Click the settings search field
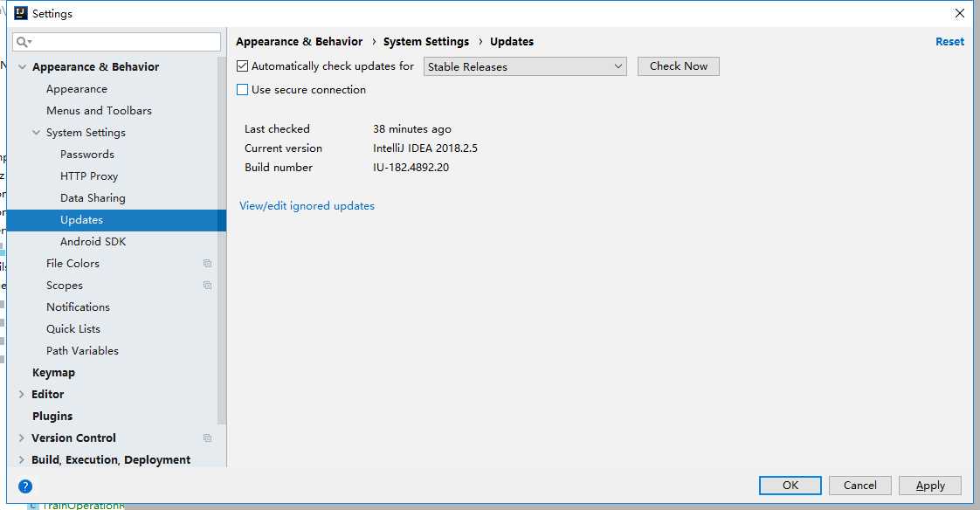 coord(117,42)
